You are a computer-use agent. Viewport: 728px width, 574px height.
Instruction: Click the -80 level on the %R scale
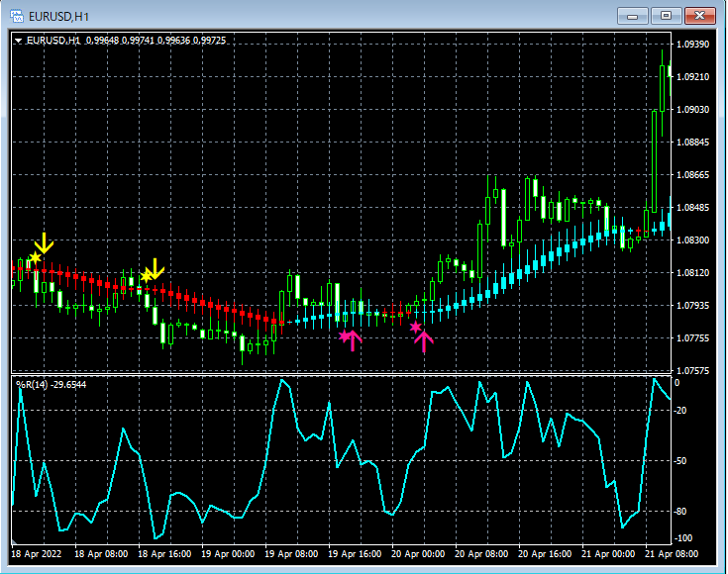(680, 512)
